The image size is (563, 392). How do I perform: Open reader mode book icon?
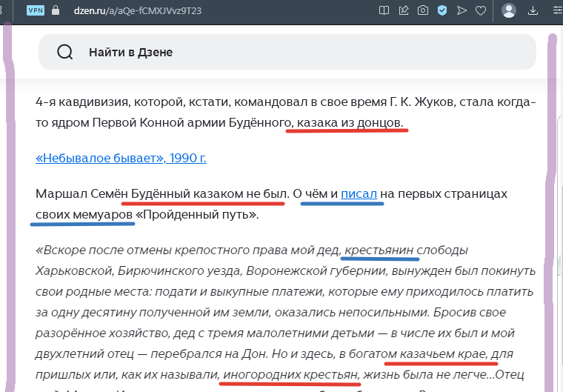384,10
